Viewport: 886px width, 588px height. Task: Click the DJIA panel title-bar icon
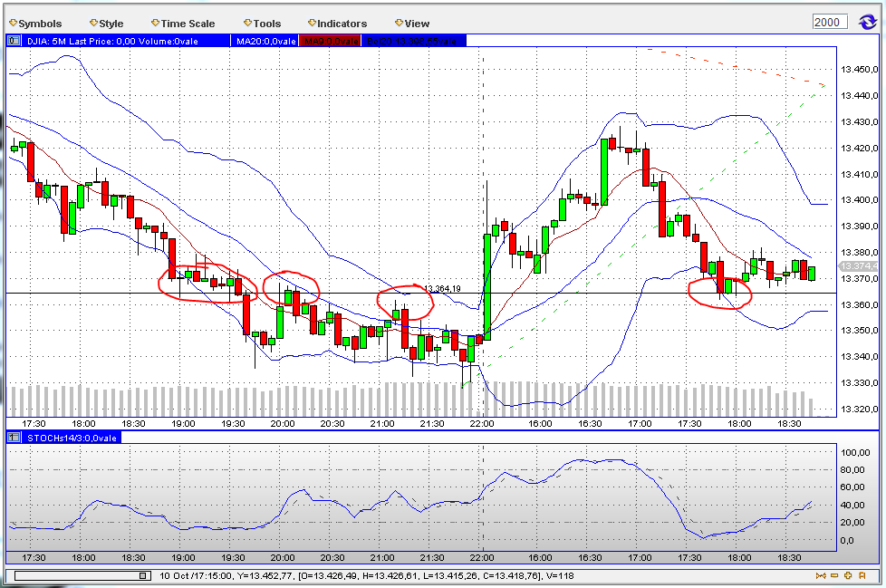13,40
